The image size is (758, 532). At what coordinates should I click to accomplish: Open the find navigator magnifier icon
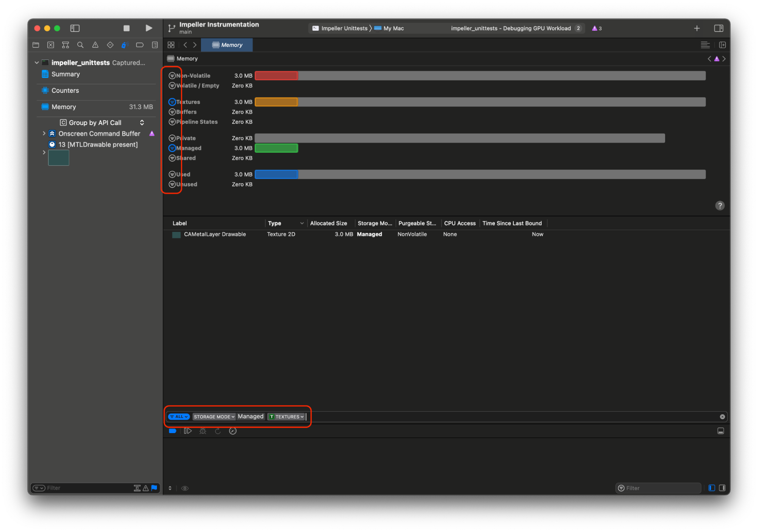[80, 45]
